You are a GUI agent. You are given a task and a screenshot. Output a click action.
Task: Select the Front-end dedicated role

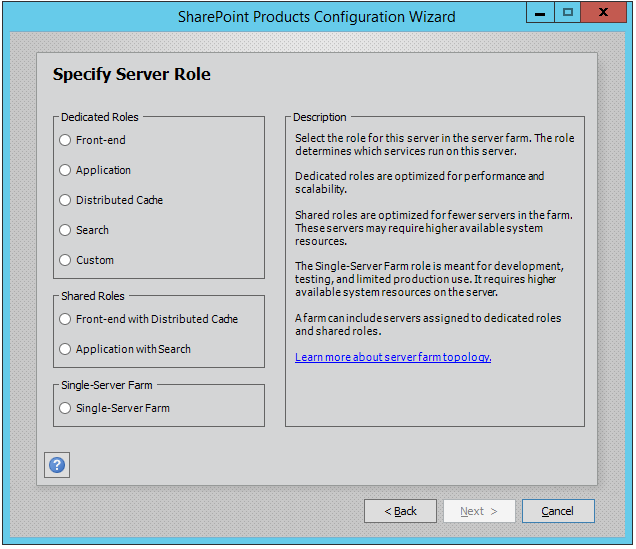pyautogui.click(x=65, y=140)
